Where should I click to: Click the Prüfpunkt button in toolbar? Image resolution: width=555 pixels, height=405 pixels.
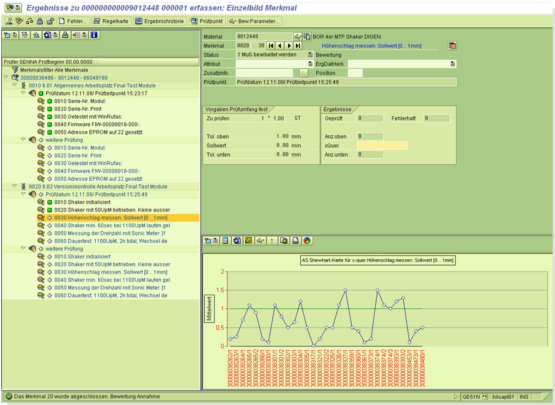pyautogui.click(x=207, y=21)
